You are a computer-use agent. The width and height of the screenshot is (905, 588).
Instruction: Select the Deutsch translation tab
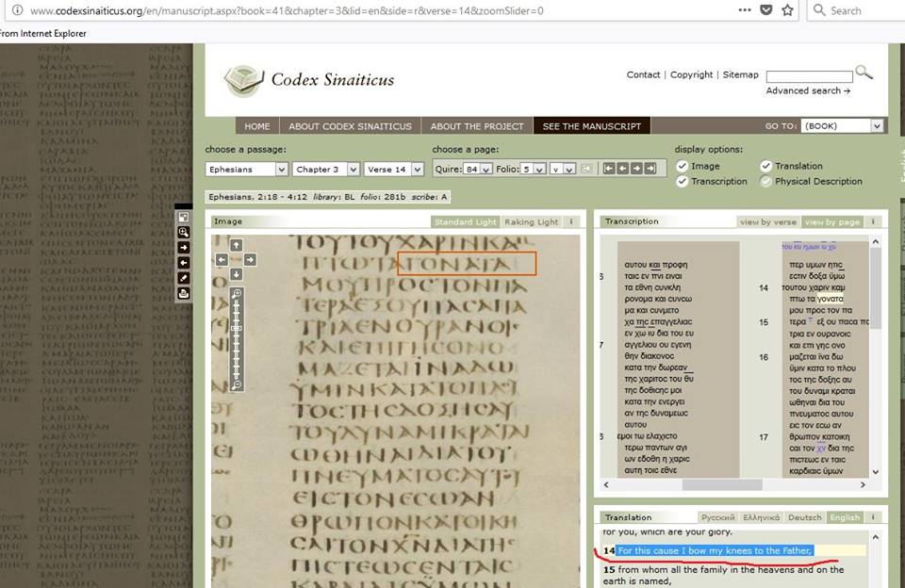(x=804, y=517)
